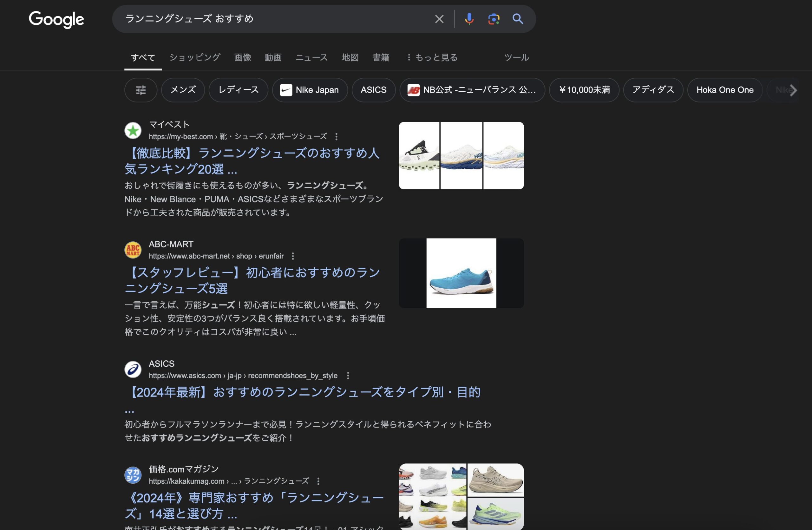Clear the search query with the X icon
812x530 pixels.
click(439, 19)
